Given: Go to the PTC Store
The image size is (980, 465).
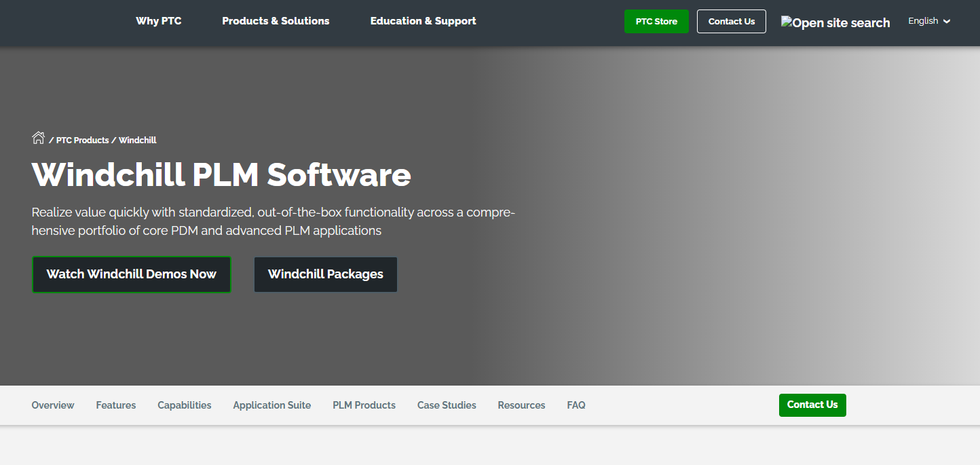Looking at the screenshot, I should (x=656, y=22).
